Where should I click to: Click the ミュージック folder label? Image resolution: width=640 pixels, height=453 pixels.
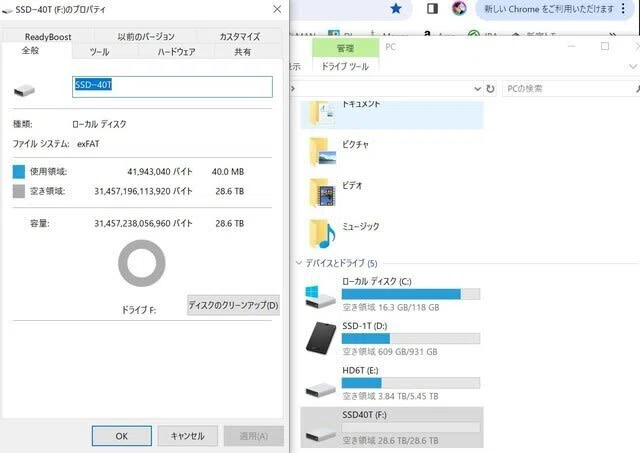click(x=361, y=226)
